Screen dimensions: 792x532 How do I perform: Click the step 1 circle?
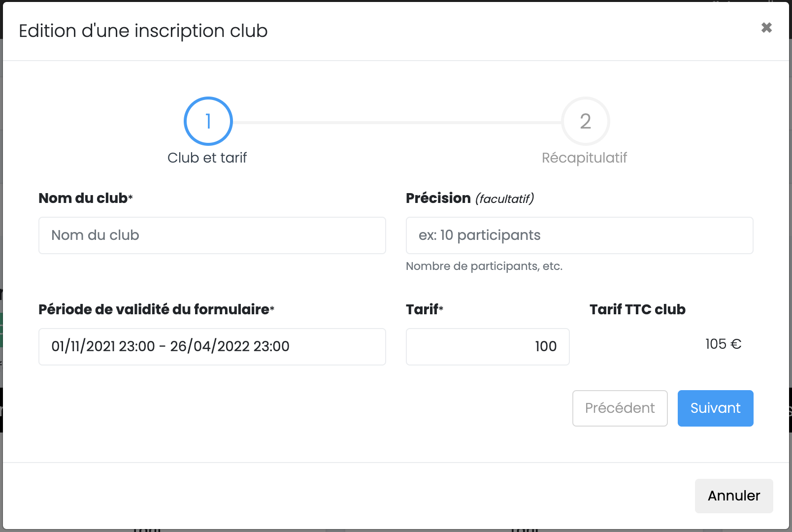point(208,121)
